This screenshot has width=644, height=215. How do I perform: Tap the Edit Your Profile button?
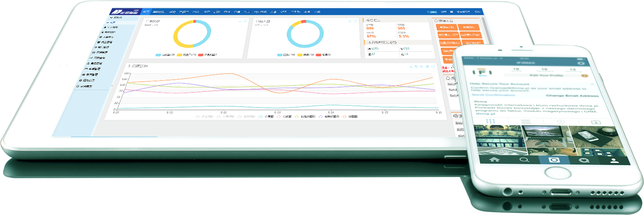point(546,75)
